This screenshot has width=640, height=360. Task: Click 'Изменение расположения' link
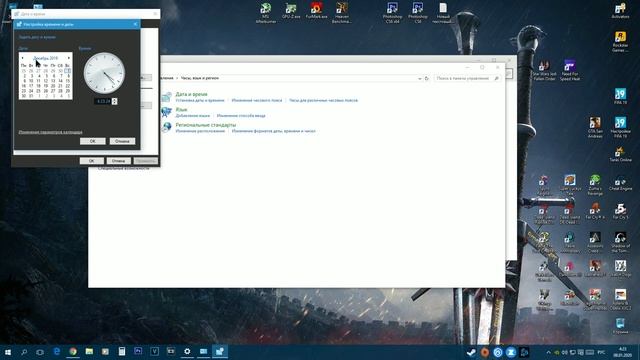tap(200, 131)
